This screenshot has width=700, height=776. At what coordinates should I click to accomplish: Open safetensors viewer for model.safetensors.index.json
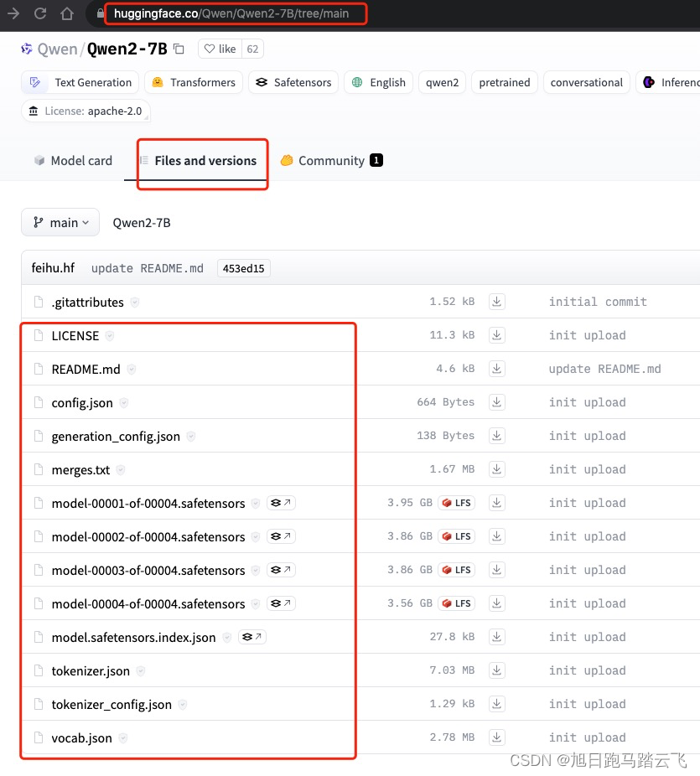[x=252, y=637]
